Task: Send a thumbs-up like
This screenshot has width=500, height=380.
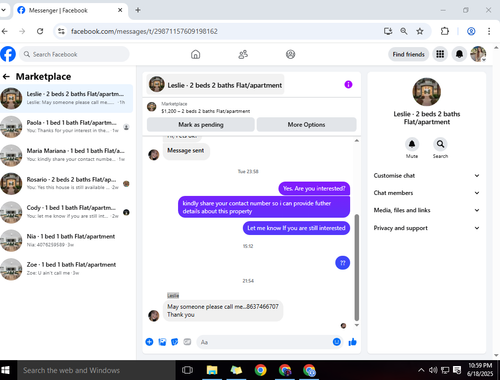Action: (x=353, y=342)
